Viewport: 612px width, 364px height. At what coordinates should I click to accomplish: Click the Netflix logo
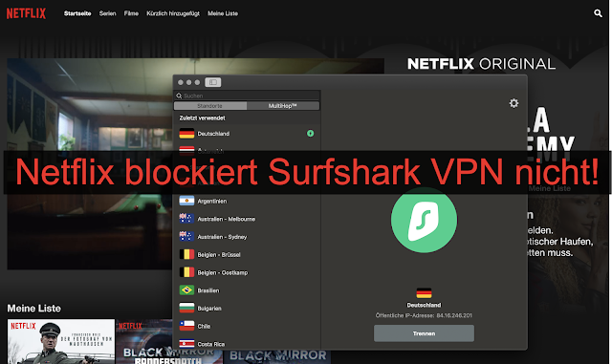click(26, 13)
